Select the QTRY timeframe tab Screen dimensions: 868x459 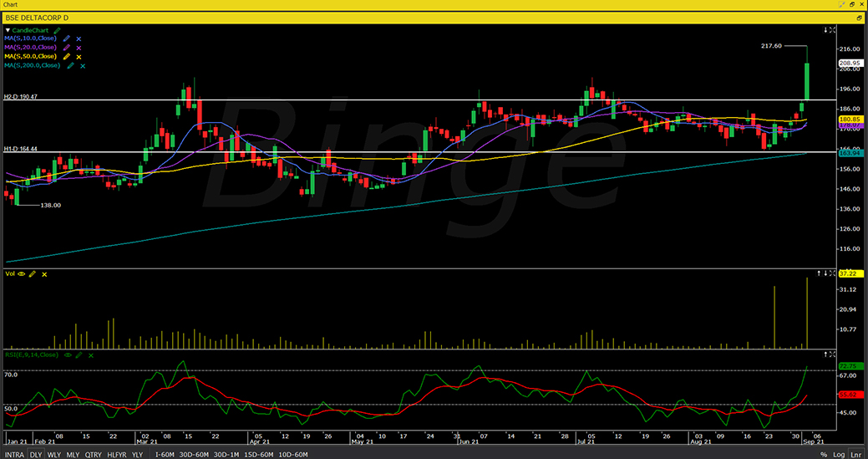click(93, 455)
